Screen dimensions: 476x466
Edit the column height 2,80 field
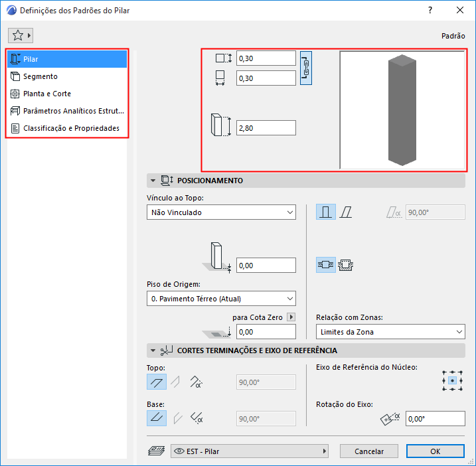pyautogui.click(x=266, y=128)
